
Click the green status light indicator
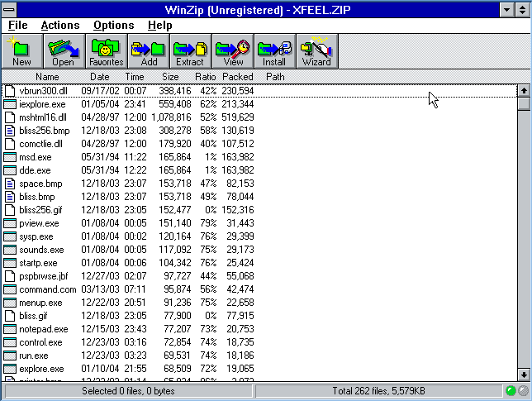pos(511,391)
